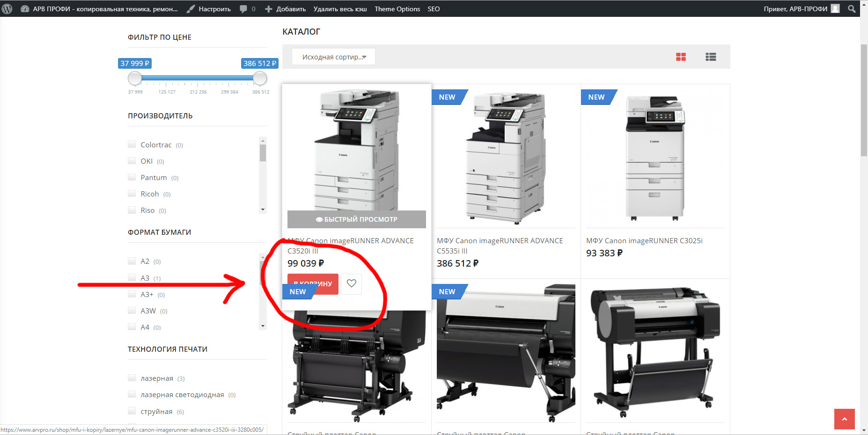The width and height of the screenshot is (868, 435).
Task: Open Настроить customize in admin bar
Action: pos(209,9)
